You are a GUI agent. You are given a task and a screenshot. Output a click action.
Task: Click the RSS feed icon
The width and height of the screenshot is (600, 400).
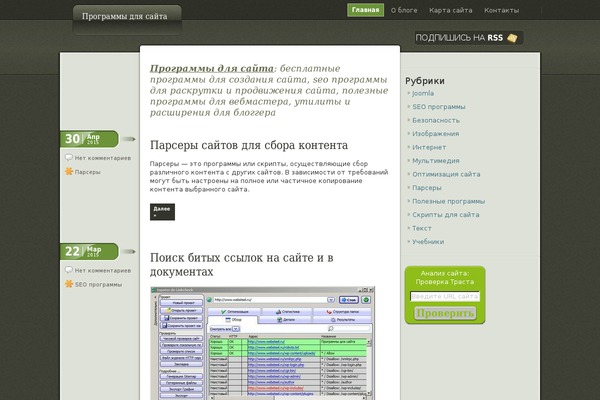[512, 38]
